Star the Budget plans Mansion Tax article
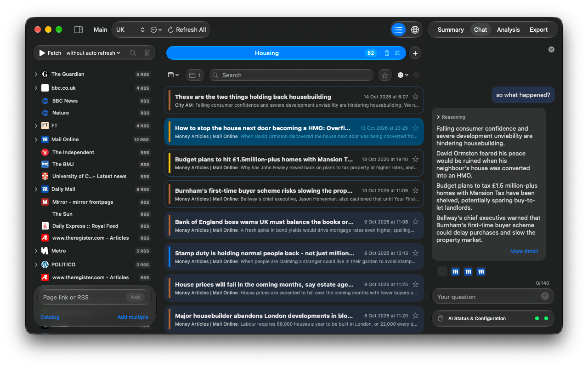The width and height of the screenshot is (588, 368). tap(415, 159)
